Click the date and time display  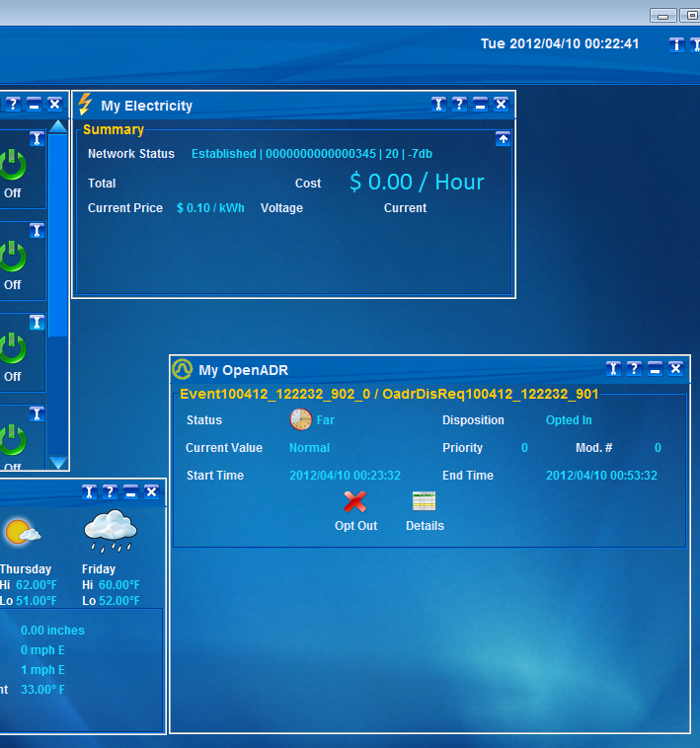(560, 43)
